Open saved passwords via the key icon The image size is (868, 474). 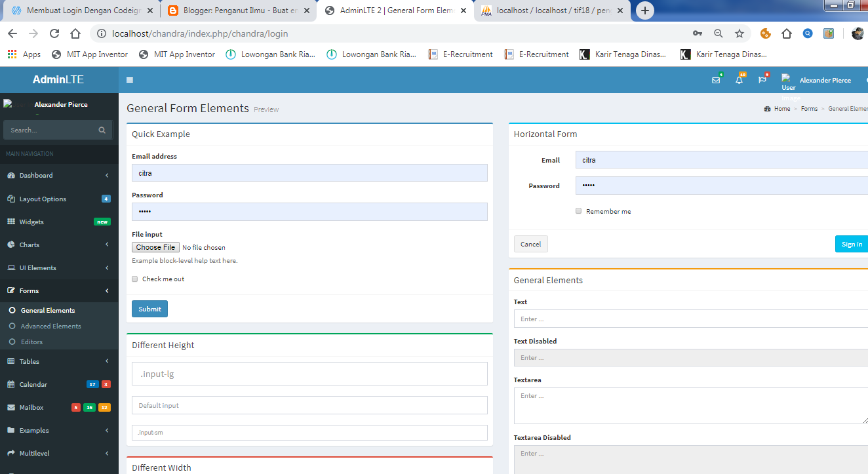pyautogui.click(x=698, y=33)
